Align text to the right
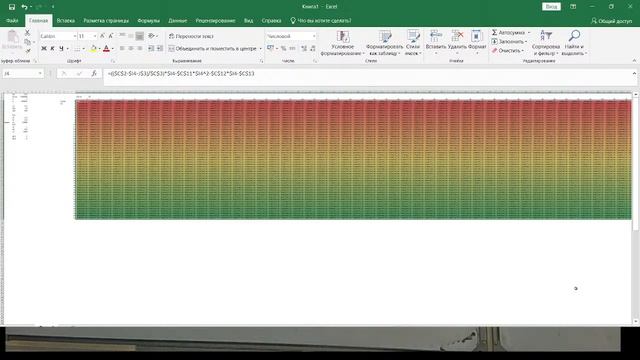Screen dimensions: 640x360 (x=140, y=49)
